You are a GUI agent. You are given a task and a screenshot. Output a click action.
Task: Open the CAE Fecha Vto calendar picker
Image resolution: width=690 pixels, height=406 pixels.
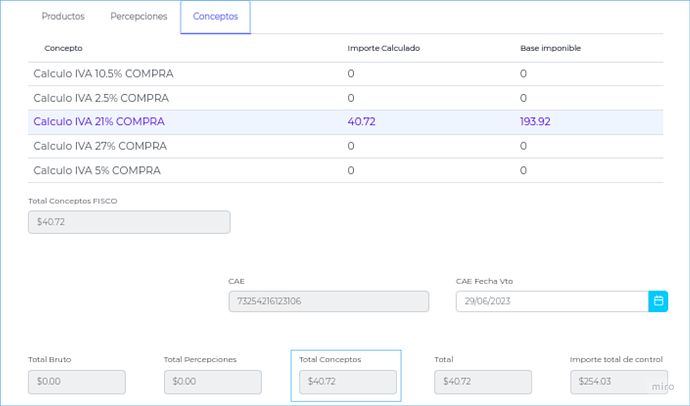coord(658,301)
